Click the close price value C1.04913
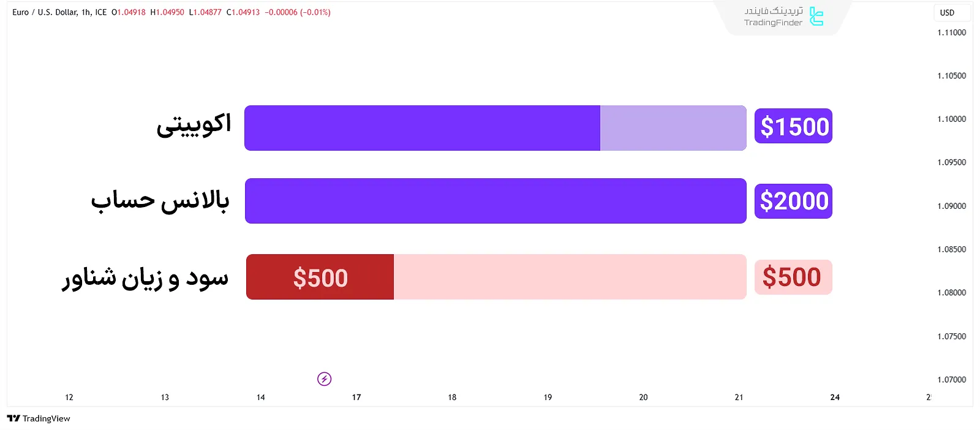This screenshot has width=980, height=430. click(x=243, y=12)
